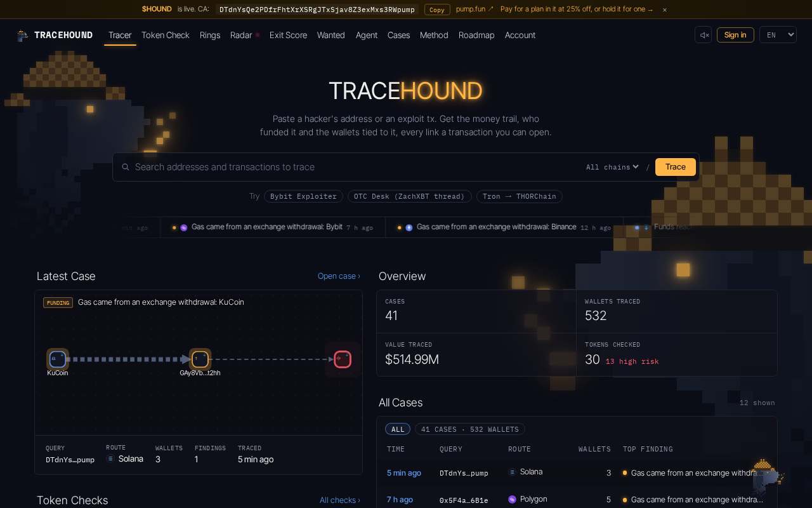Viewport: 812px width, 508px height.
Task: Focus the address and transaction search field
Action: (355, 167)
